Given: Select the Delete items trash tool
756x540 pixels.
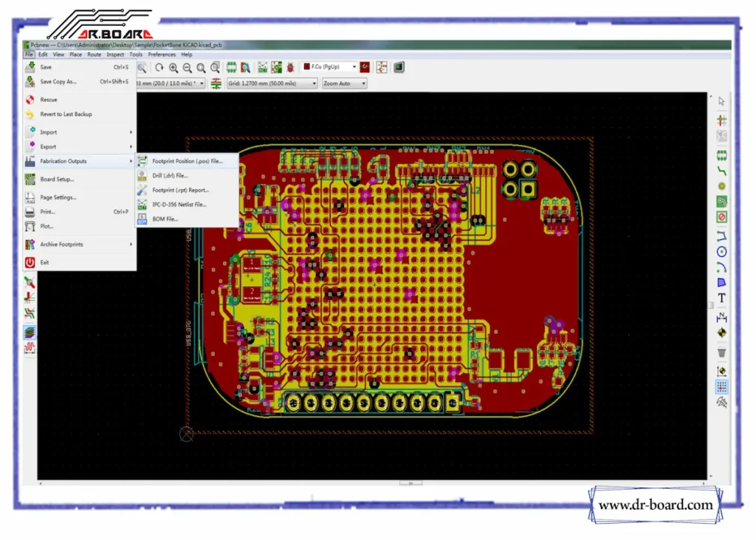Looking at the screenshot, I should click(721, 353).
